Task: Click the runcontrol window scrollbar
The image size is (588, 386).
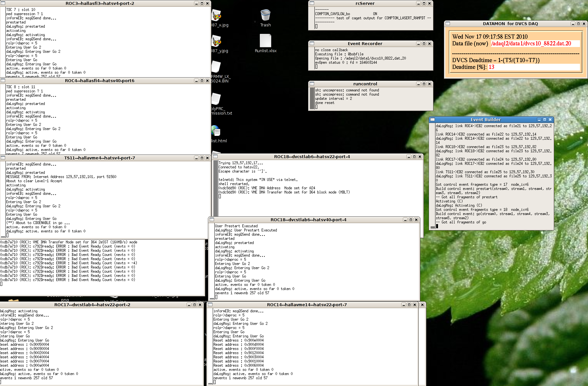Action: click(312, 98)
